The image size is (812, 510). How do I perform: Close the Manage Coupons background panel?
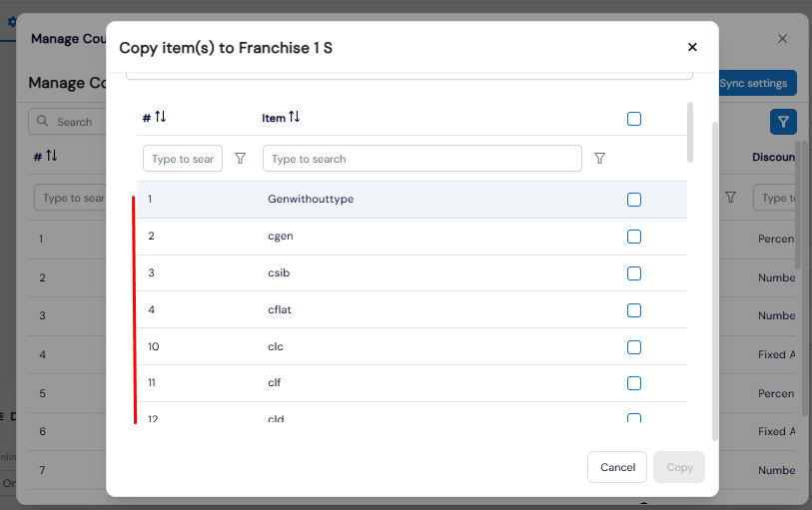(783, 39)
